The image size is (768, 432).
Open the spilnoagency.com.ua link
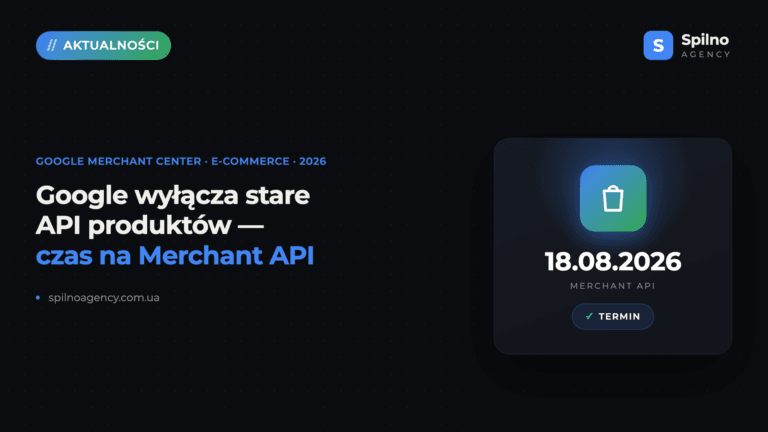[x=104, y=298]
